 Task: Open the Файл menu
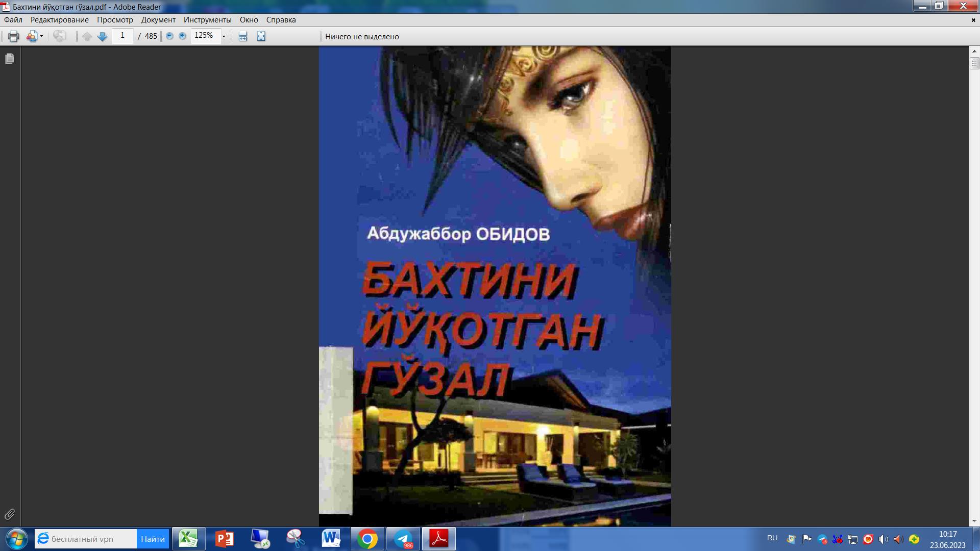point(13,20)
